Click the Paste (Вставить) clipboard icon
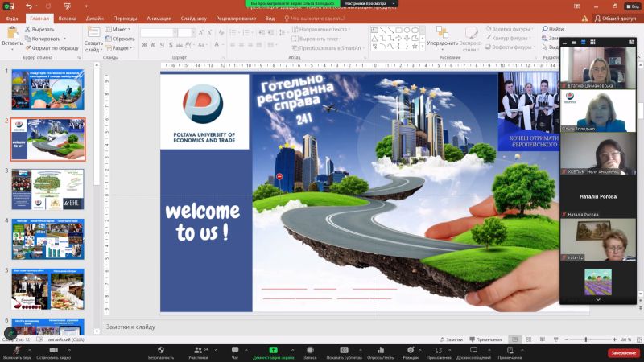The height and width of the screenshot is (362, 644). pos(12,34)
